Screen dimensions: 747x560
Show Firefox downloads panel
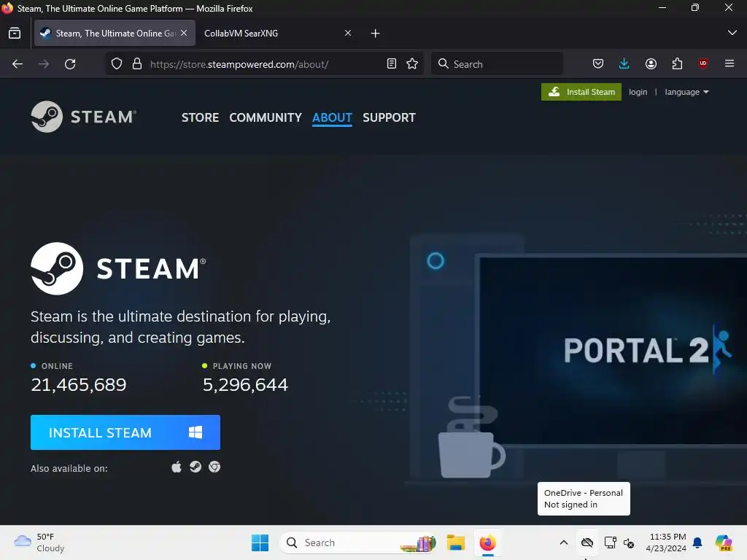(624, 64)
